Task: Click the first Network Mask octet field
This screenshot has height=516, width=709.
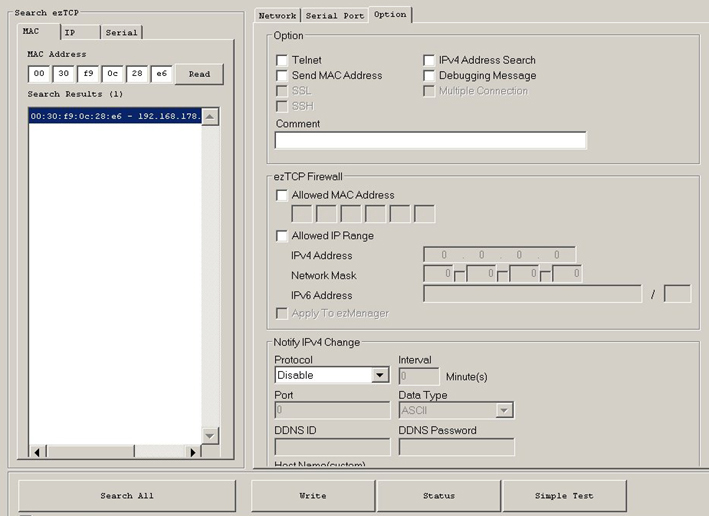Action: click(438, 274)
